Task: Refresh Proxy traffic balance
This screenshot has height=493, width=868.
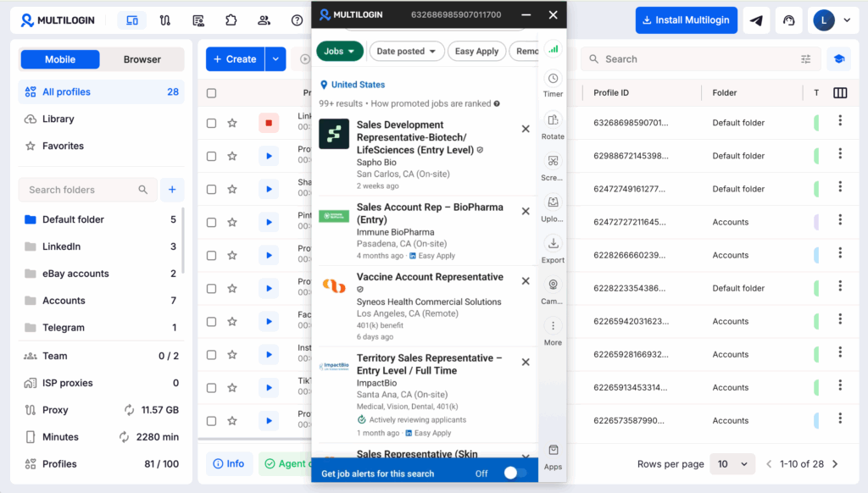Action: coord(129,410)
